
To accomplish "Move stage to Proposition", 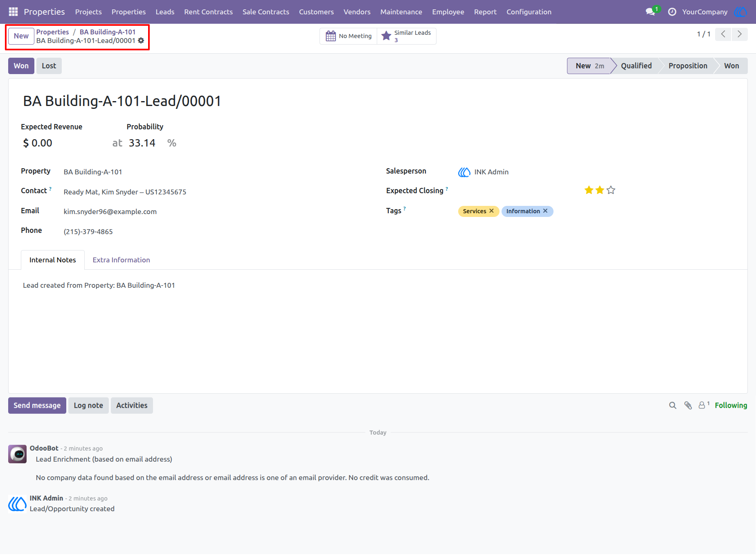I will click(688, 66).
